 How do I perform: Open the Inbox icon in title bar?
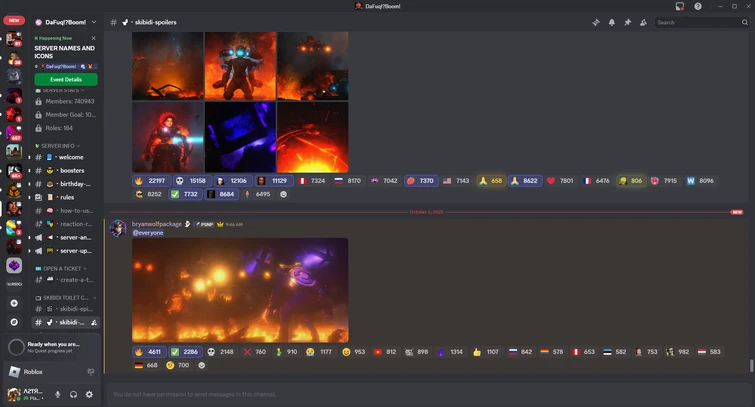680,6
